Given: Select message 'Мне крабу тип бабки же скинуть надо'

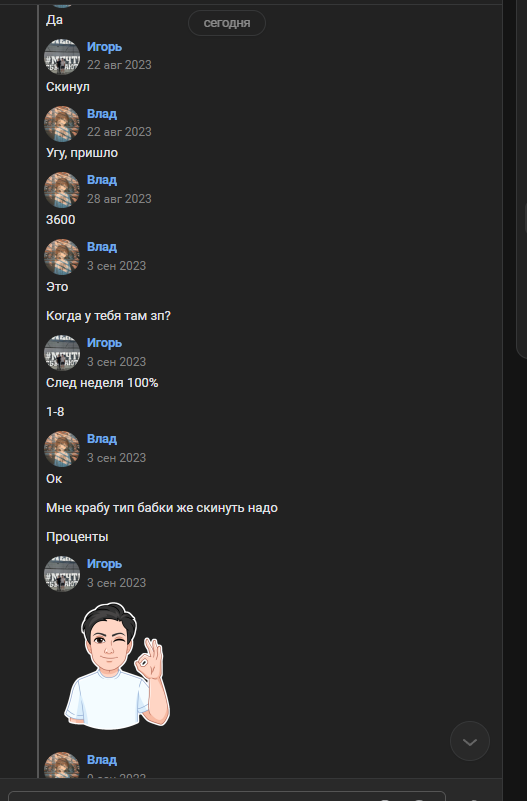Looking at the screenshot, I should [162, 508].
